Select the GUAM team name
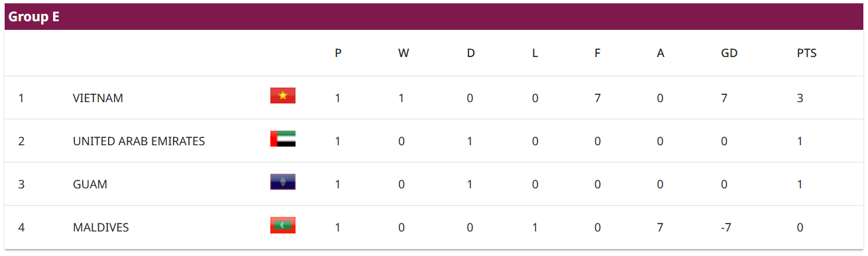Viewport: 868px width, 256px height. coord(90,184)
